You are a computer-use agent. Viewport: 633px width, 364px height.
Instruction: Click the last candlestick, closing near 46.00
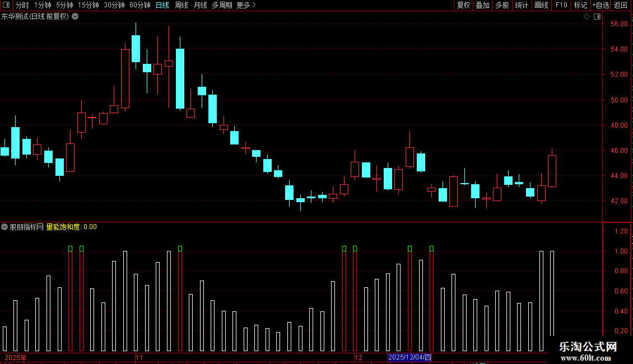[x=552, y=171]
